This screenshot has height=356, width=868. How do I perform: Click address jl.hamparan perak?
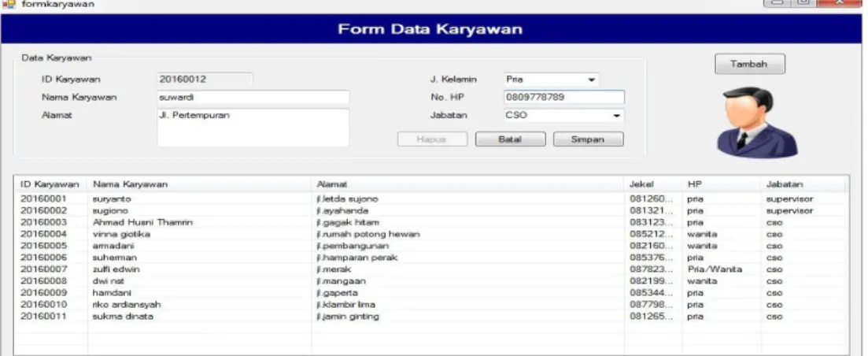(x=356, y=258)
